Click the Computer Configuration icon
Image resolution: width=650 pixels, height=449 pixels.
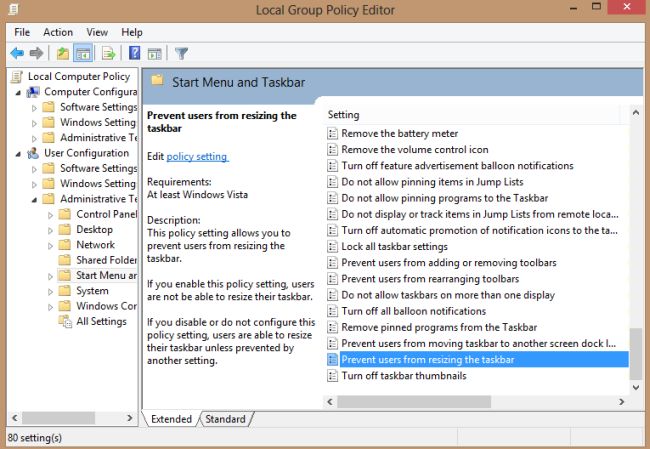(33, 92)
